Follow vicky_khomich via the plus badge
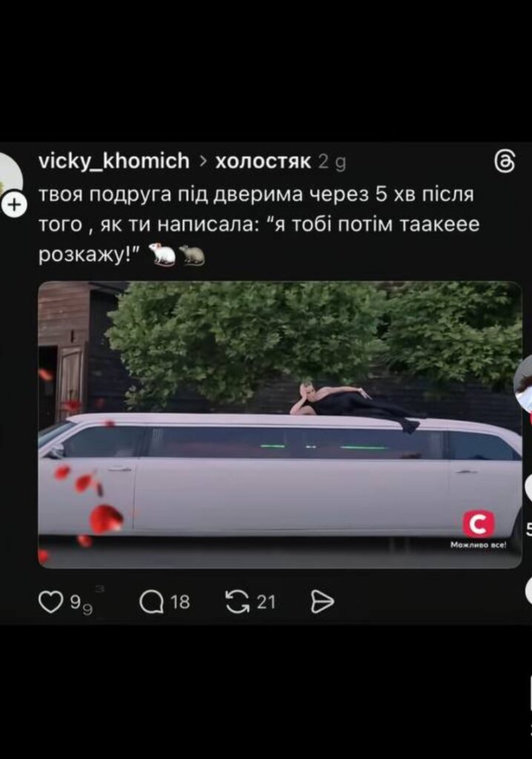Viewport: 532px width, 759px height. tap(14, 205)
